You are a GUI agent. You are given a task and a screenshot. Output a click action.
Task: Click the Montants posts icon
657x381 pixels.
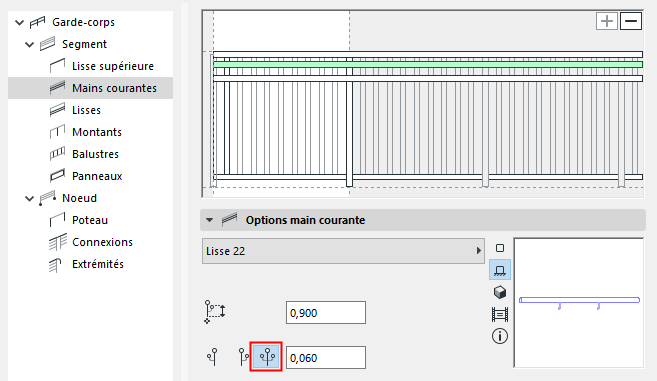57,132
